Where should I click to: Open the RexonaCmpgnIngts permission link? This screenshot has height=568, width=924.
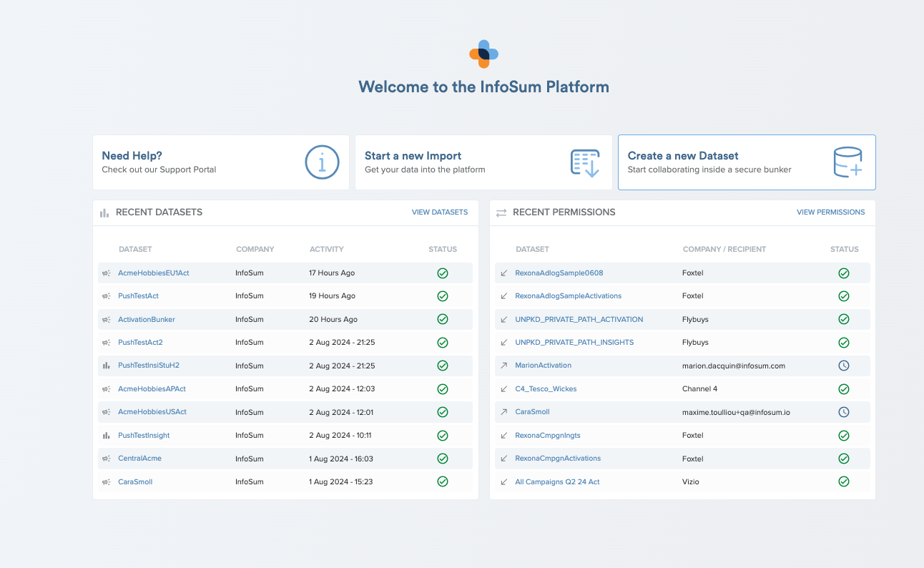[x=548, y=435]
